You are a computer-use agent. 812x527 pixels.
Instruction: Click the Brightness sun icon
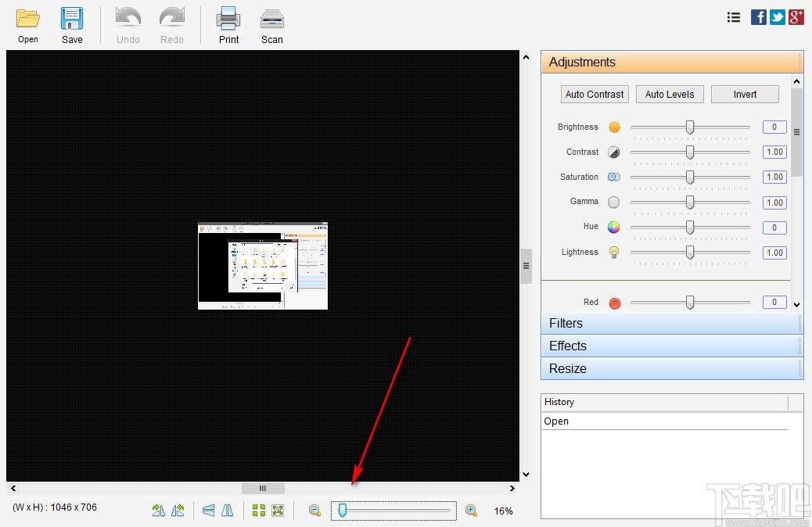[614, 127]
